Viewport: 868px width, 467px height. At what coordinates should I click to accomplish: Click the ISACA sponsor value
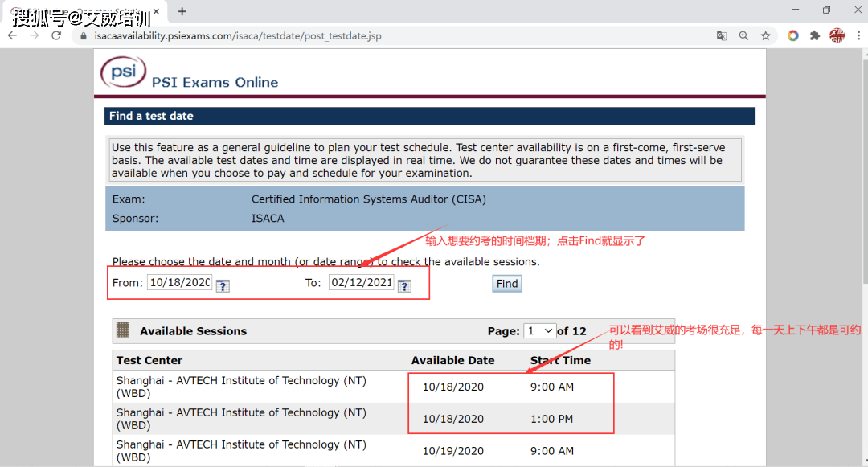tap(268, 219)
